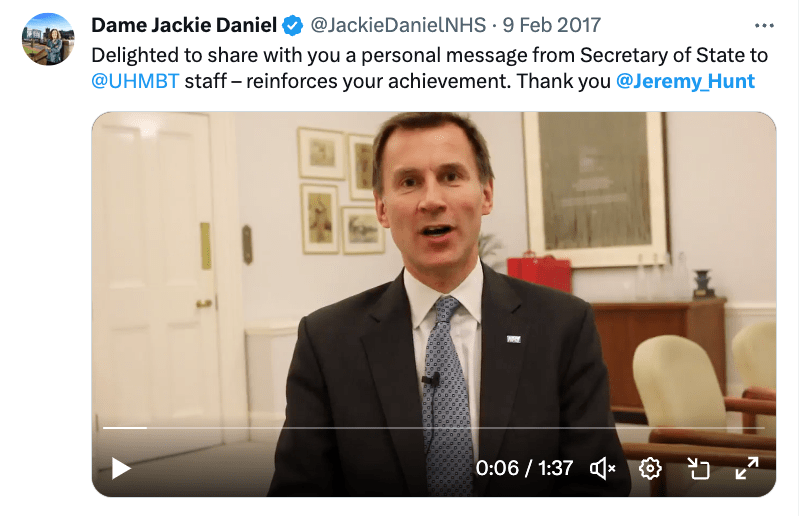Open Dame Jackie Daniel's profile avatar

[46, 39]
